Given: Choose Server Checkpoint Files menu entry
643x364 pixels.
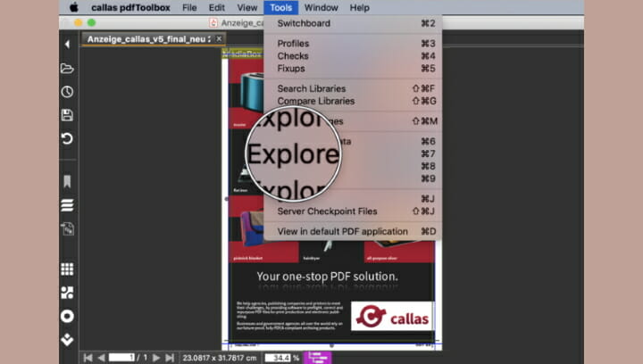Looking at the screenshot, I should click(x=353, y=211).
